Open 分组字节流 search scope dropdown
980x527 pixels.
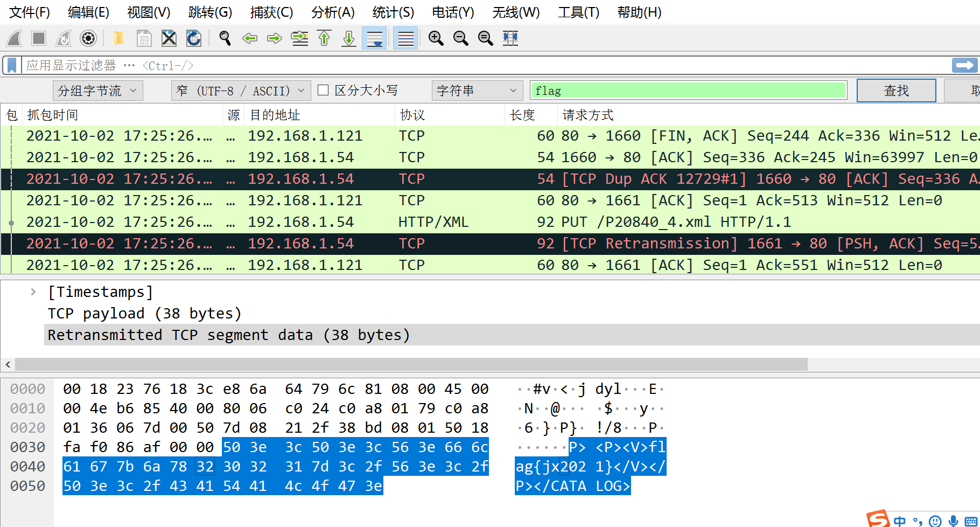coord(97,91)
